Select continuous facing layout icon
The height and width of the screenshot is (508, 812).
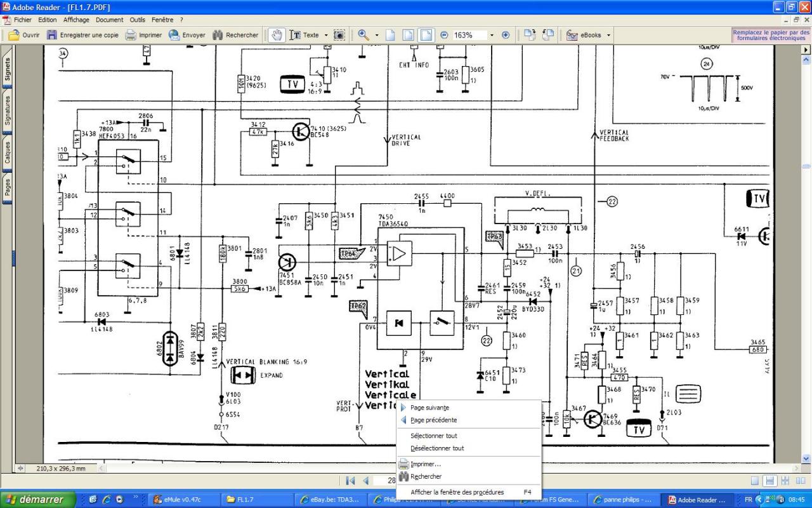pos(785,481)
